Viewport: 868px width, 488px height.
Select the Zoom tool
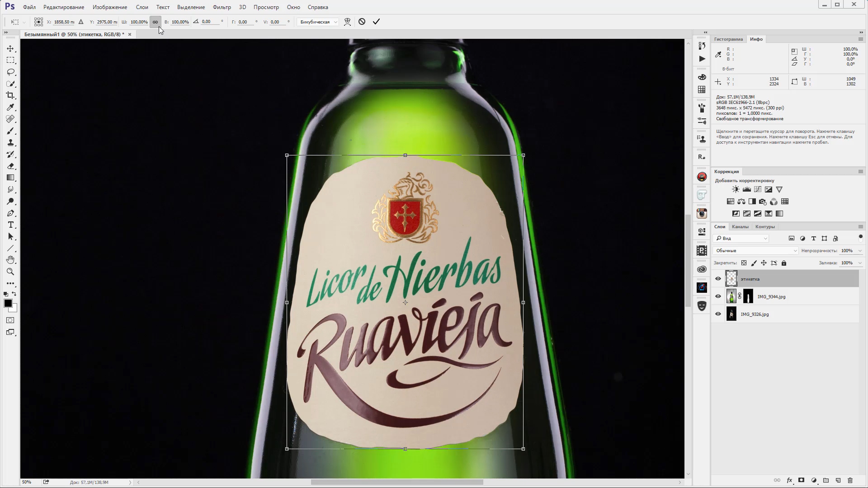[x=11, y=272]
